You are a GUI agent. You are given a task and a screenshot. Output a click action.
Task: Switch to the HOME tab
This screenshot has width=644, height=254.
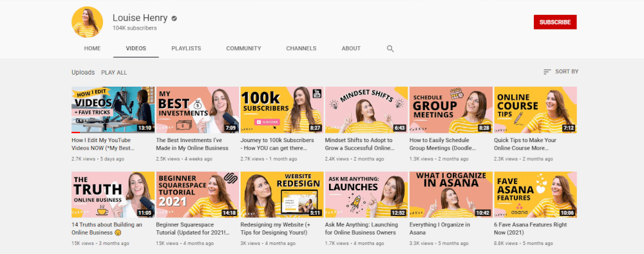tap(92, 48)
